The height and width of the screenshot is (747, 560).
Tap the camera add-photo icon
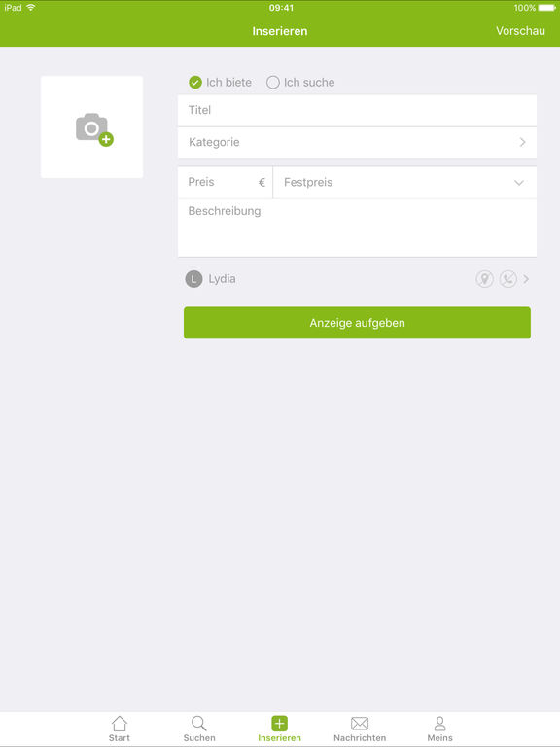coord(94,129)
